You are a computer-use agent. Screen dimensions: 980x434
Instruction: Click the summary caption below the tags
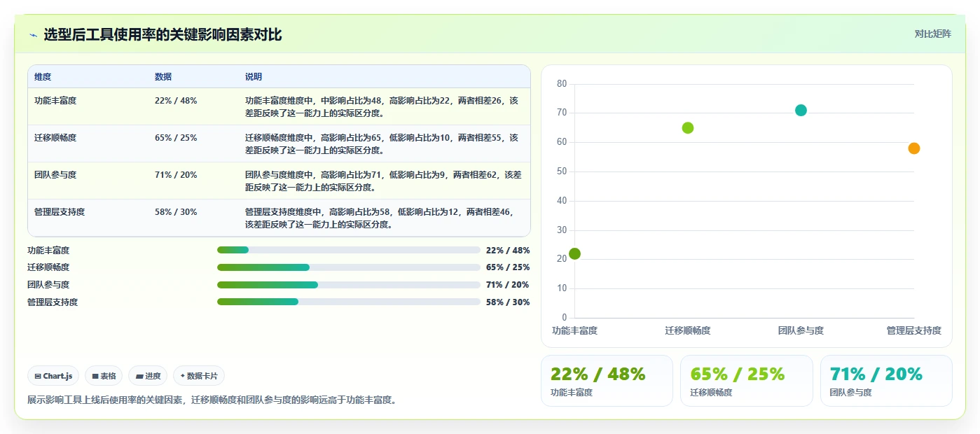pos(212,400)
